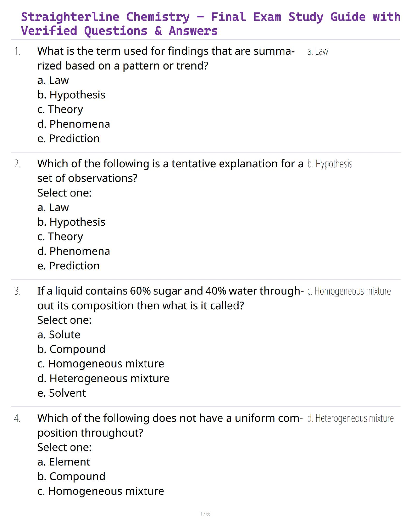
Task: Click 'a. Element' option in question 4
Action: 63,462
